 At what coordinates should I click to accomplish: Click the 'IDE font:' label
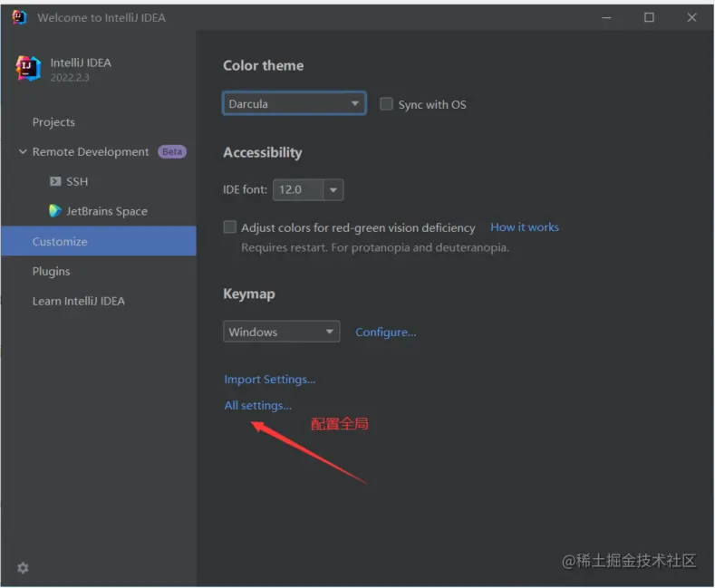tap(245, 189)
